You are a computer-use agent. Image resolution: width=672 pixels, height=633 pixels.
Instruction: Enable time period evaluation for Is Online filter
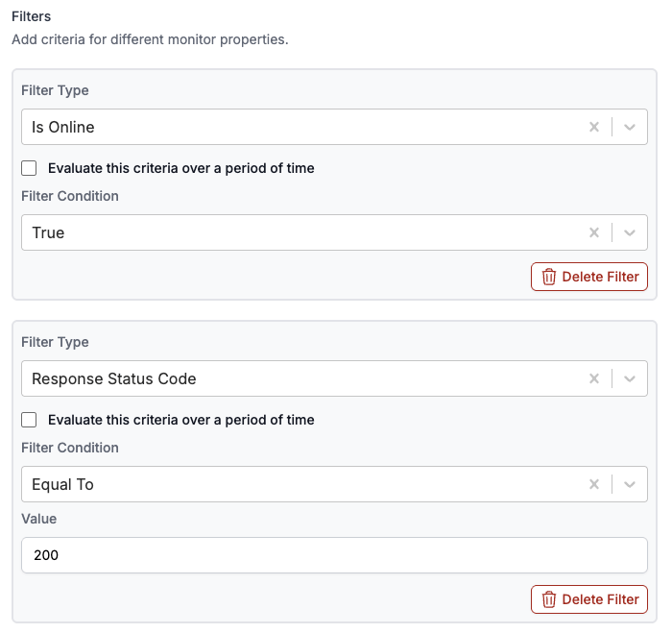coord(30,168)
